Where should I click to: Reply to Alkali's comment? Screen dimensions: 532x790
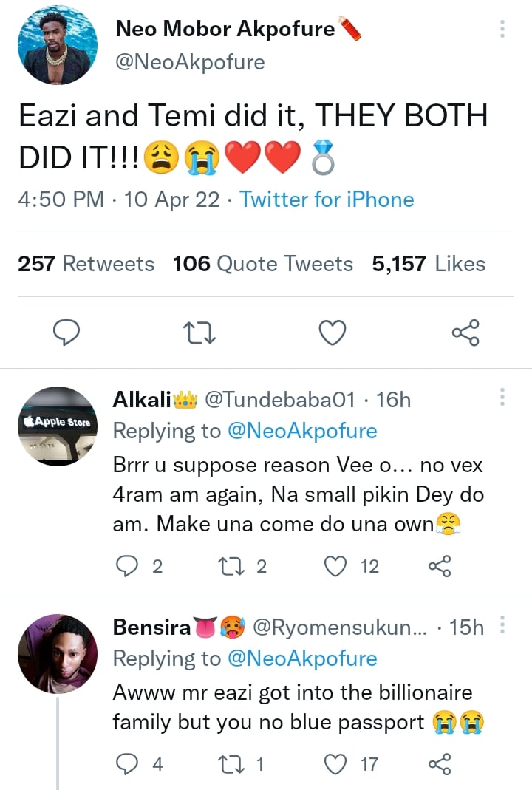point(129,566)
